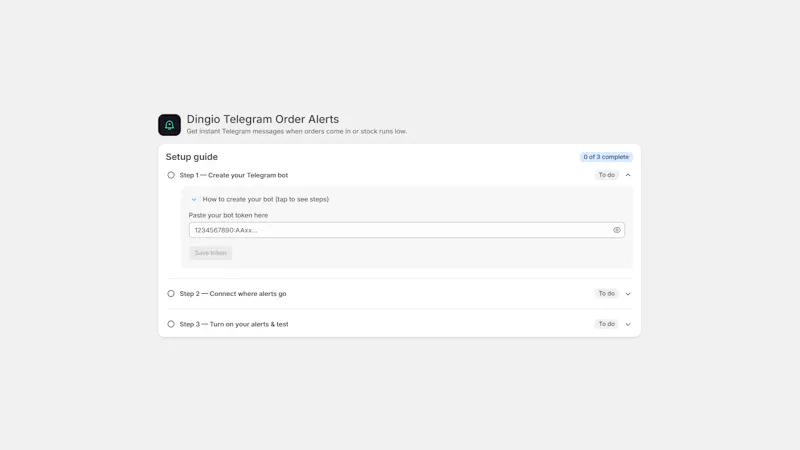
Task: Click the 'Get instant Telegram messages' subtitle
Action: pos(297,131)
